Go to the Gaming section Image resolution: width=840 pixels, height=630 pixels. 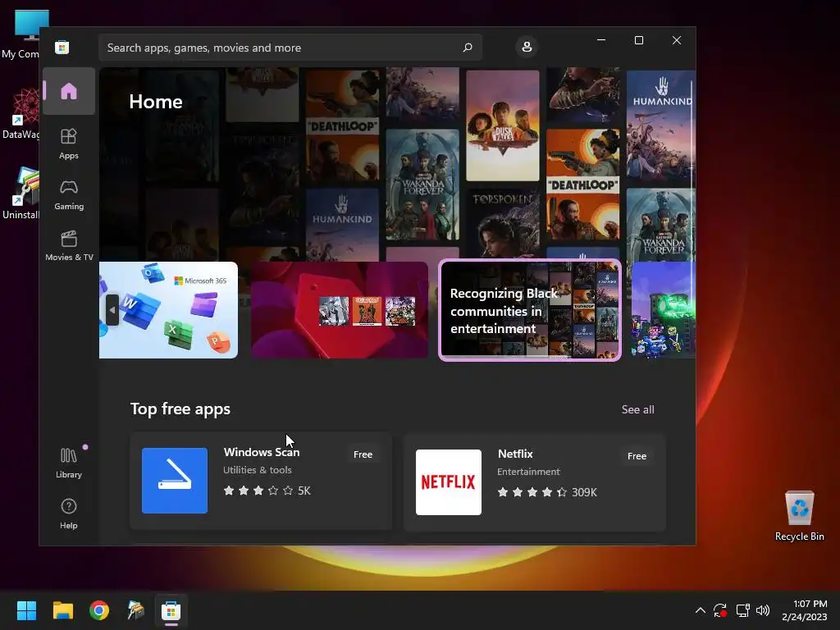click(x=69, y=195)
